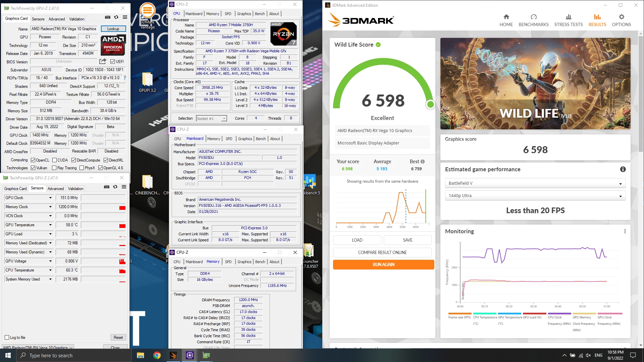Switch to Validation tab in top GPU-Z
The width and height of the screenshot is (644, 362).
pyautogui.click(x=77, y=19)
